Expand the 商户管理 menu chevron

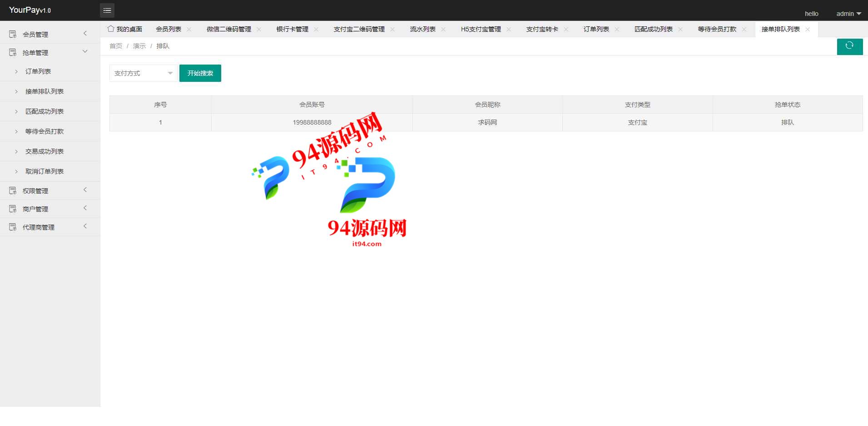coord(85,208)
